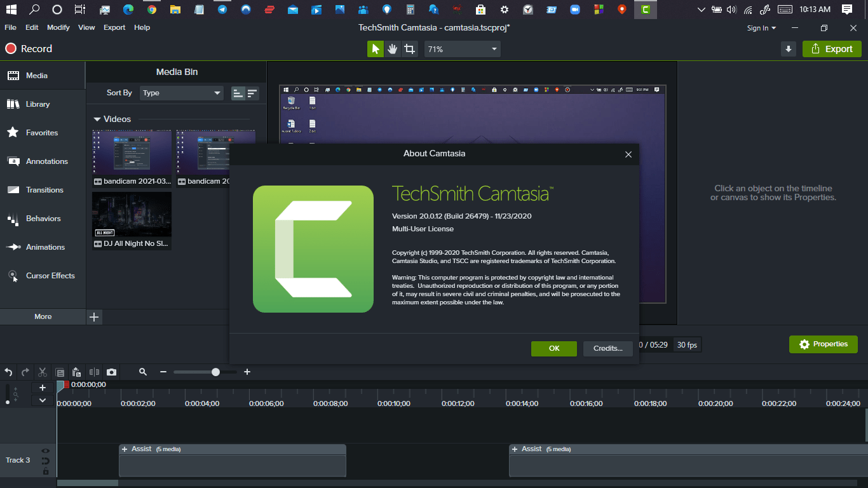Redo the last undone action

25,372
